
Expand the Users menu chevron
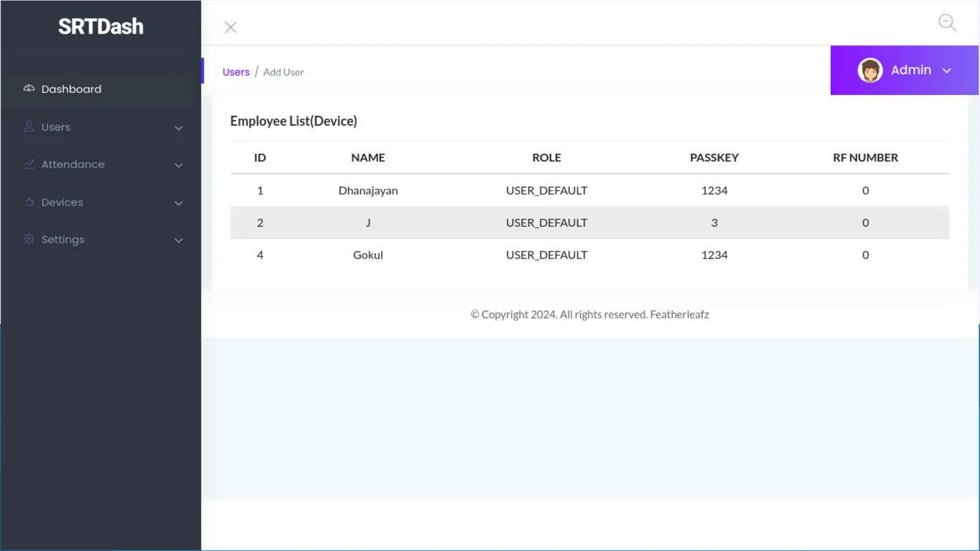[x=178, y=128]
